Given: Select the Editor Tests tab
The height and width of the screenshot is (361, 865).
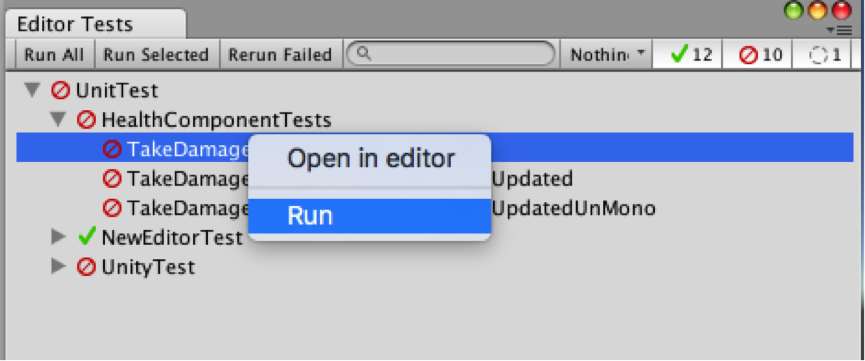Looking at the screenshot, I should coord(75,24).
